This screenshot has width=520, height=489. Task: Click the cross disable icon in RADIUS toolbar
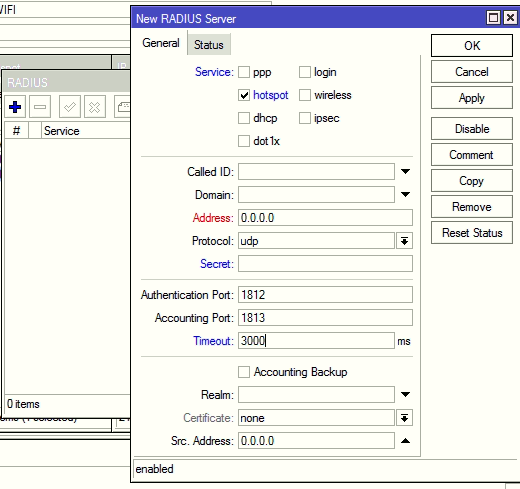click(95, 107)
